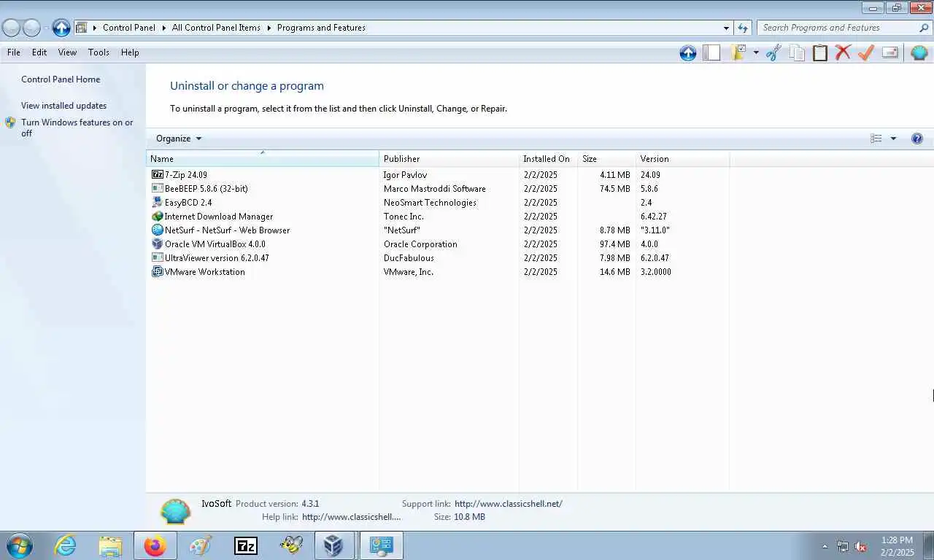Viewport: 934px width, 560px height.
Task: Open Firefox from the taskbar
Action: (155, 545)
